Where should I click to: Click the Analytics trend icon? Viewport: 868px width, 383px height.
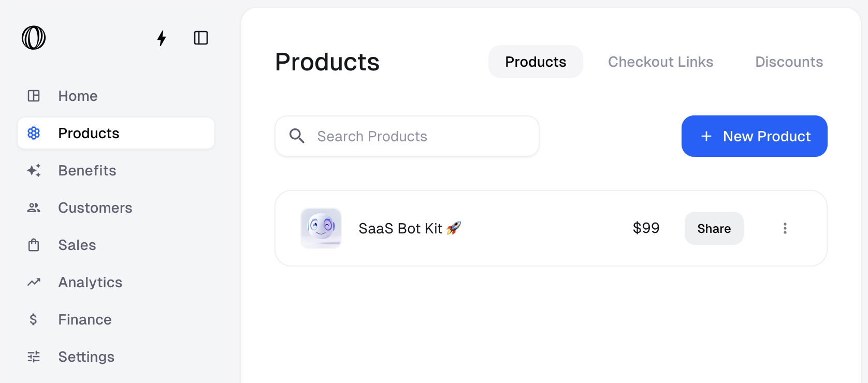(34, 282)
